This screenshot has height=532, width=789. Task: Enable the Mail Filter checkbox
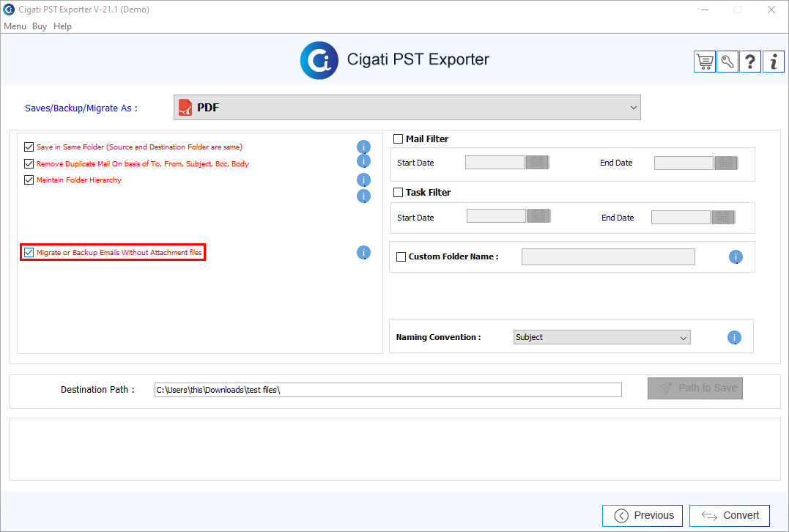pos(398,139)
